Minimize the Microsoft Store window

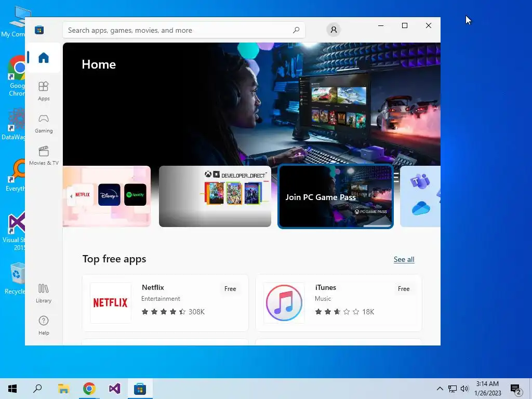(381, 25)
